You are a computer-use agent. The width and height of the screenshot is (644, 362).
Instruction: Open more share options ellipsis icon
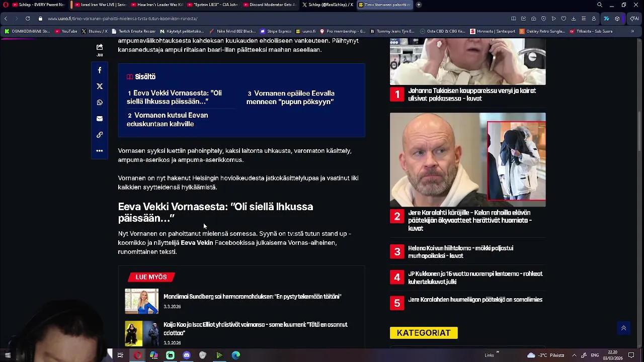tap(100, 151)
